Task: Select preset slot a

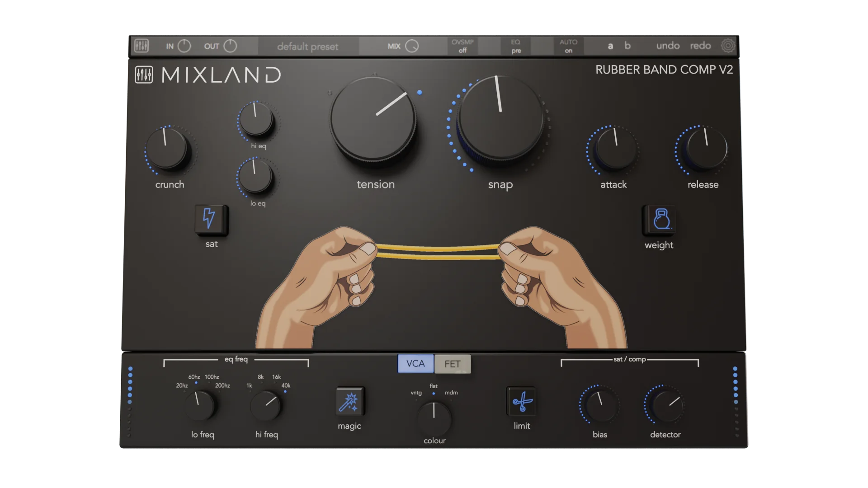Action: pyautogui.click(x=610, y=46)
